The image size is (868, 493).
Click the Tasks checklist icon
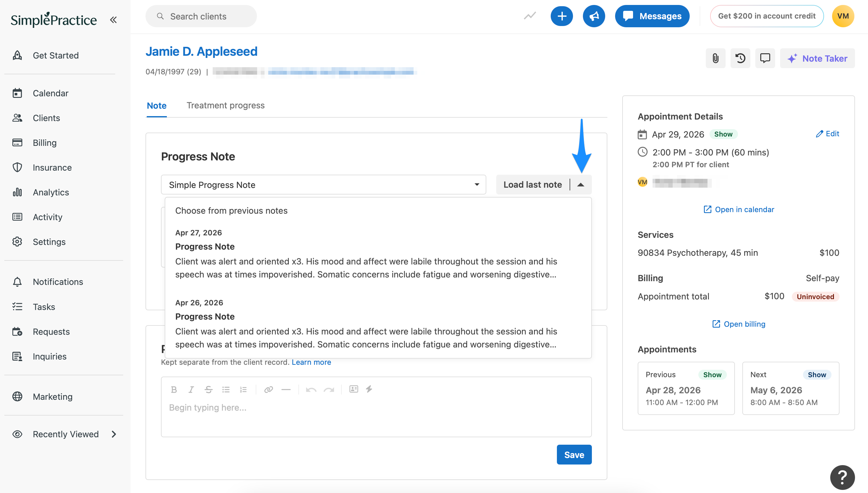click(17, 307)
